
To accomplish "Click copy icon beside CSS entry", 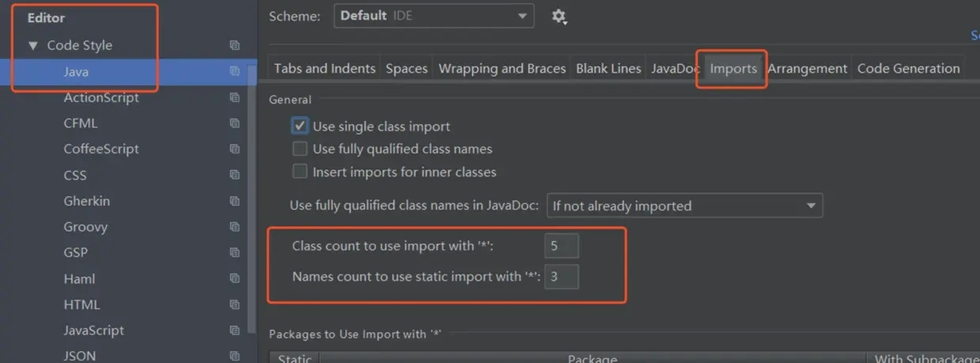I will tap(235, 175).
